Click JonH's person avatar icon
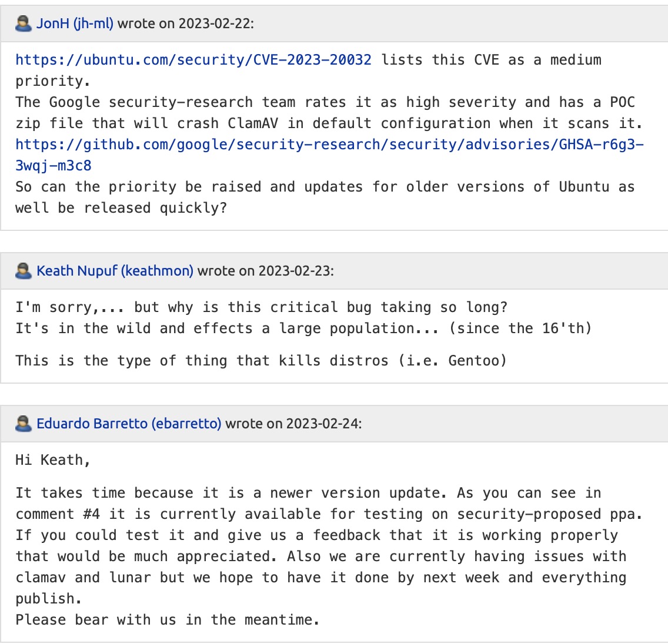668x644 pixels. click(24, 24)
